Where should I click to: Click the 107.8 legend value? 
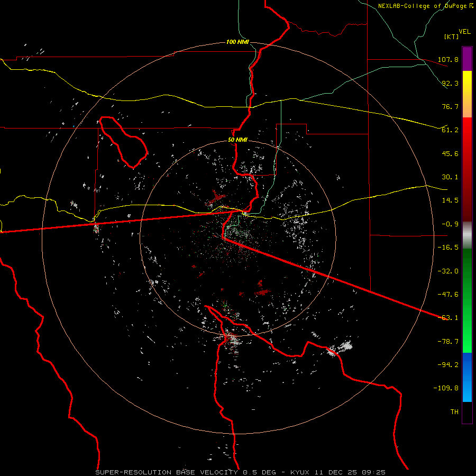coord(448,59)
